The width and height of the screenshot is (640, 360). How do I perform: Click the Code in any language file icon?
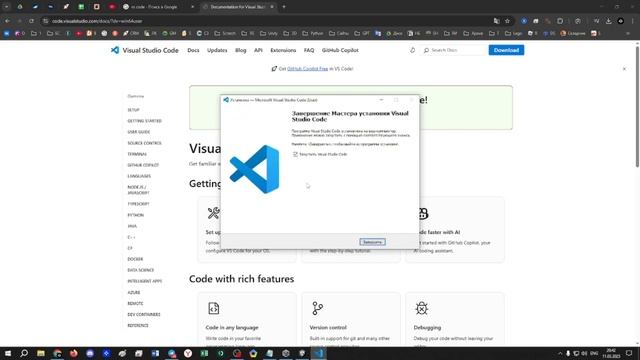(213, 308)
